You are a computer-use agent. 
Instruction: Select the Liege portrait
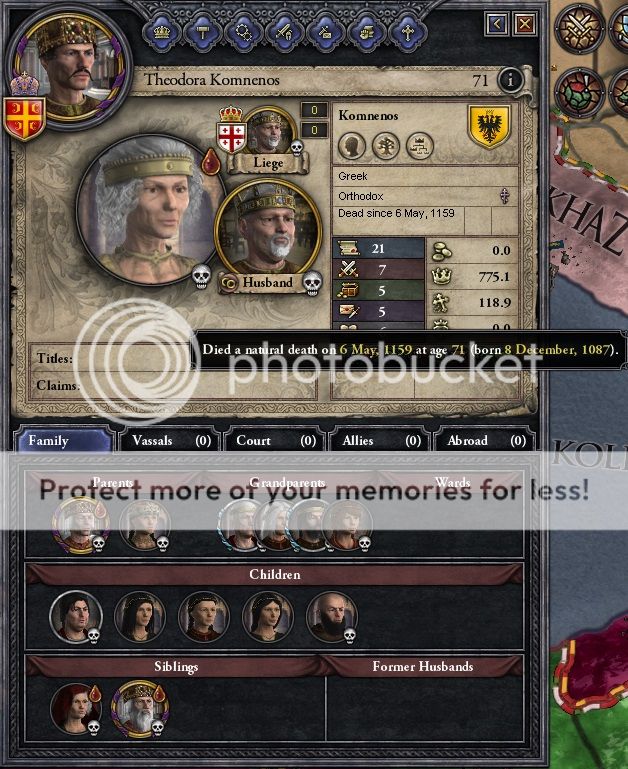(270, 130)
